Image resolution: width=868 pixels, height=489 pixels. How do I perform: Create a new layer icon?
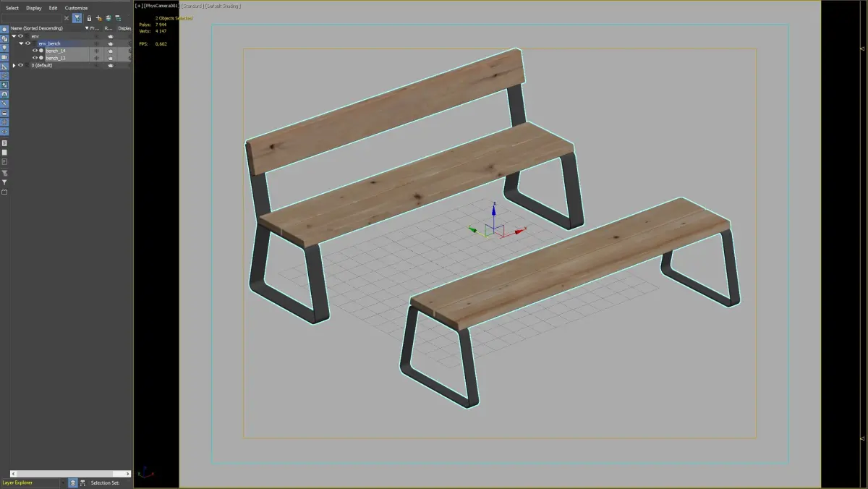[x=98, y=18]
